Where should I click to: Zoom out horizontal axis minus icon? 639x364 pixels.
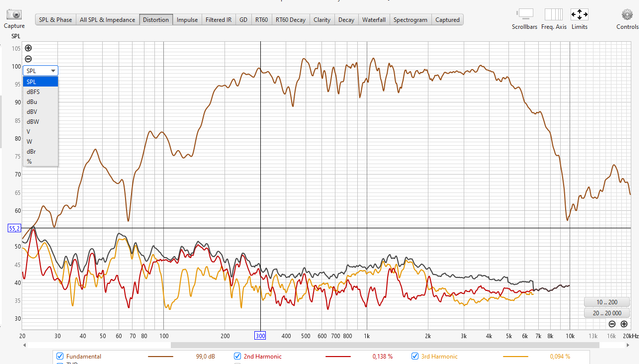(x=612, y=324)
